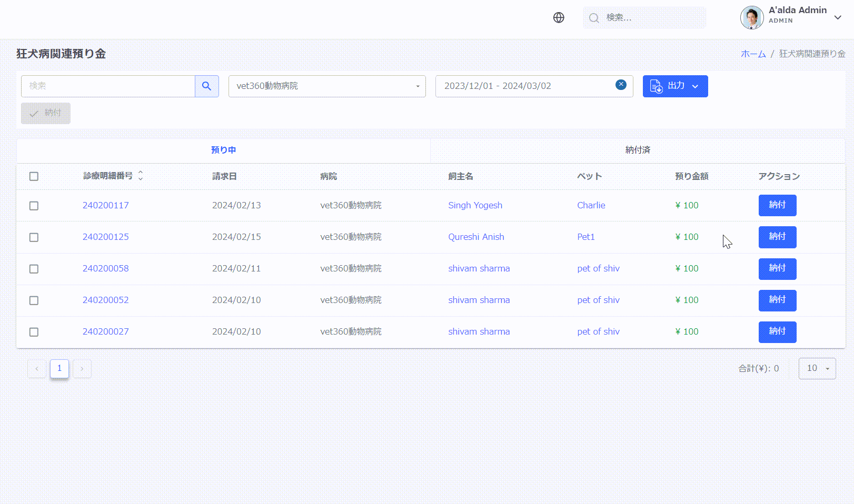Click the globe language icon
This screenshot has height=504, width=854.
click(x=559, y=18)
